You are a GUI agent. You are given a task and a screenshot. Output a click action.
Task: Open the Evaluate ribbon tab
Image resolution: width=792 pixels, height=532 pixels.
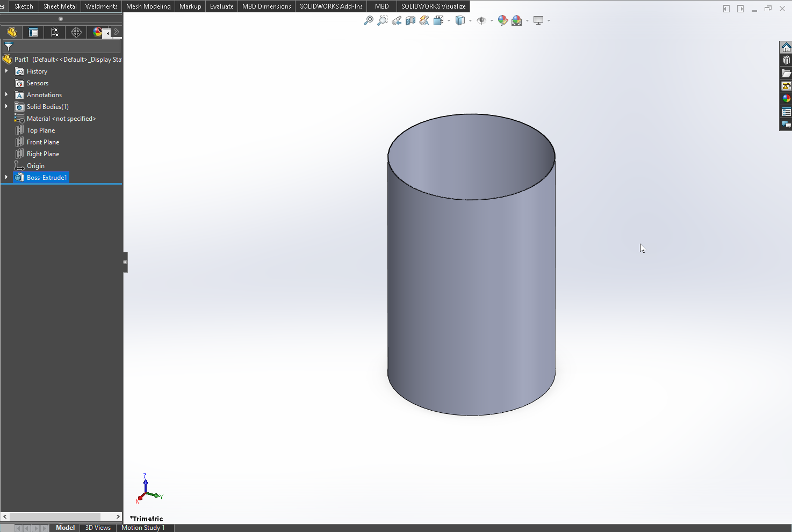pos(222,6)
